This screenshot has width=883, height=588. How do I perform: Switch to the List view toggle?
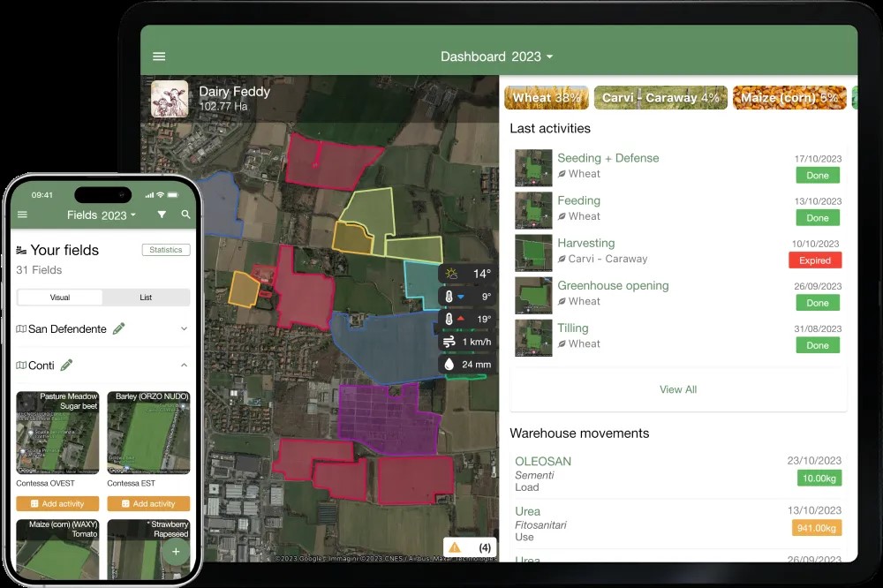pos(146,298)
